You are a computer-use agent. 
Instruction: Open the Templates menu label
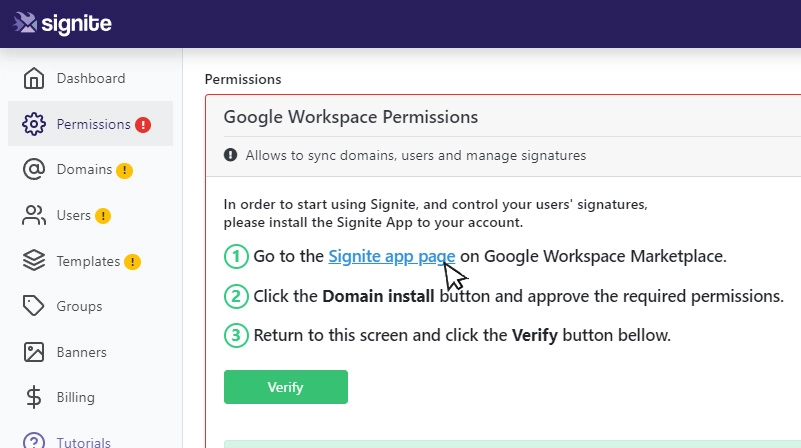pos(88,261)
